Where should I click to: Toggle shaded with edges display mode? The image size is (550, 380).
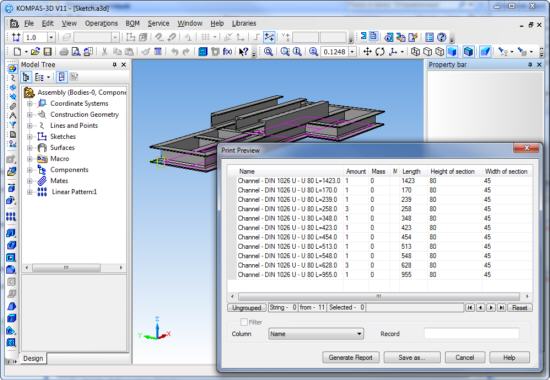coord(468,52)
